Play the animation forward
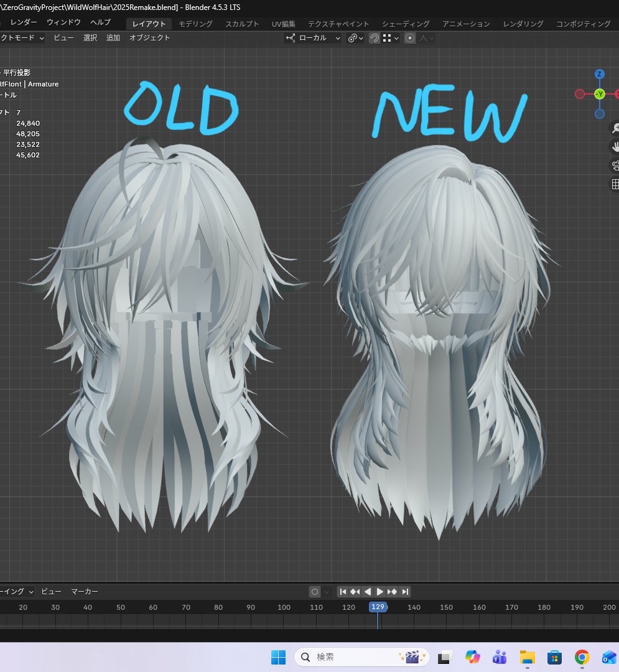This screenshot has height=672, width=619. pyautogui.click(x=379, y=592)
